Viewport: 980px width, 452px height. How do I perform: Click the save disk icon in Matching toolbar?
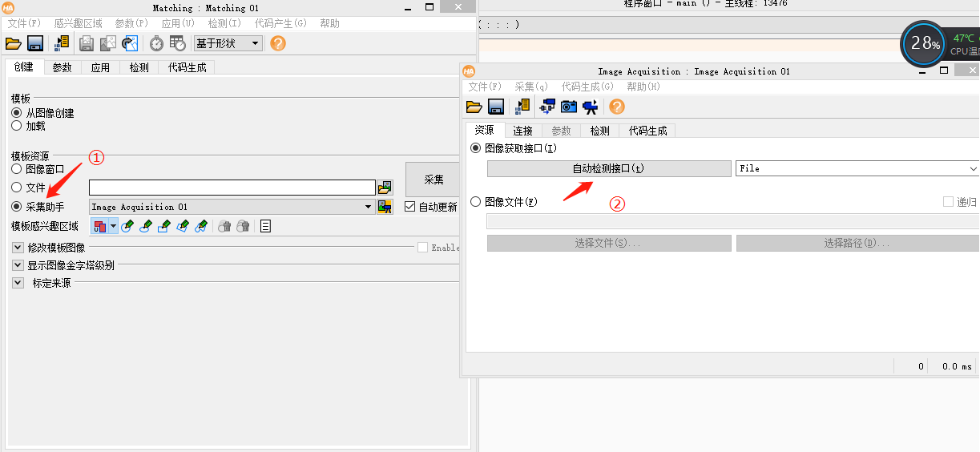[x=35, y=43]
